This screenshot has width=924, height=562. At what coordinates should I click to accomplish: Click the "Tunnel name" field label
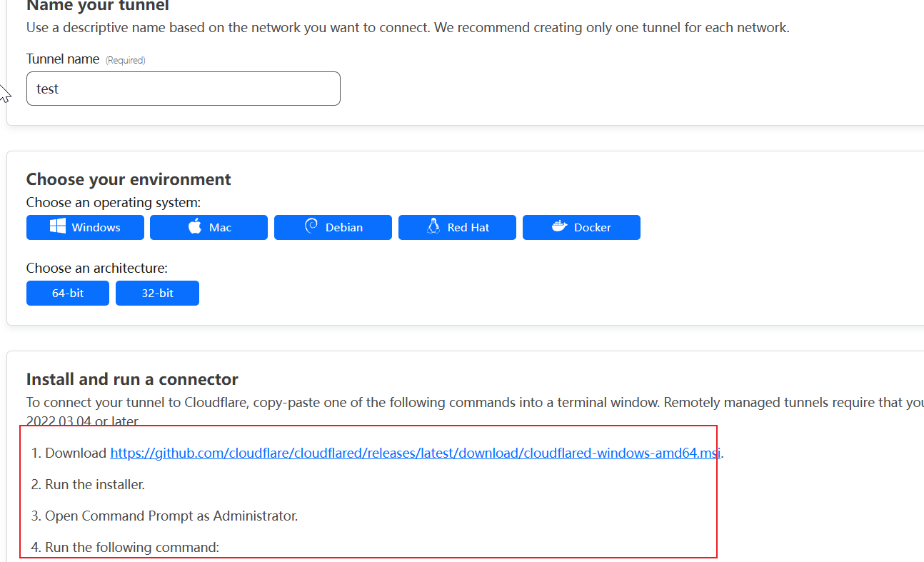click(63, 59)
